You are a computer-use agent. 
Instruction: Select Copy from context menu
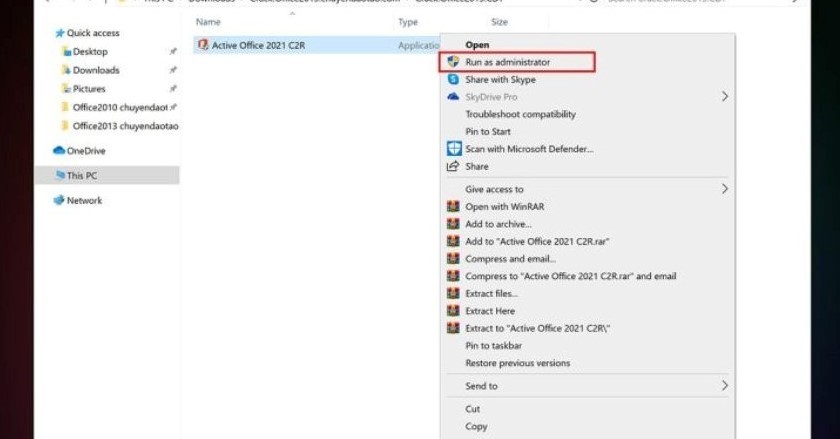476,427
